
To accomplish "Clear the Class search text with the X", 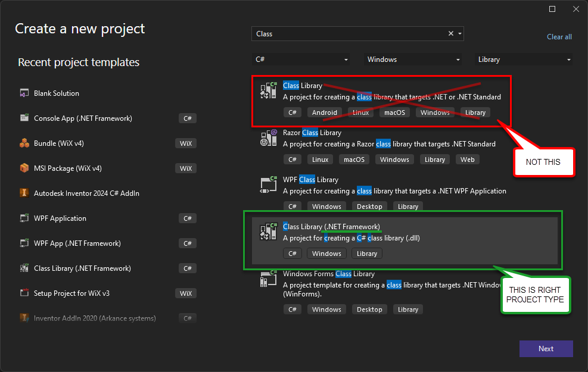I will pyautogui.click(x=450, y=34).
